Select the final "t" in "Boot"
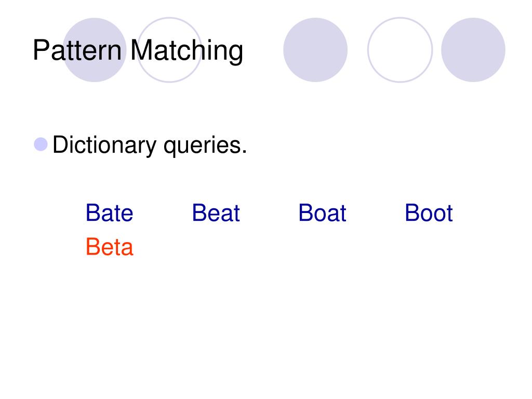532x399 pixels. point(449,214)
